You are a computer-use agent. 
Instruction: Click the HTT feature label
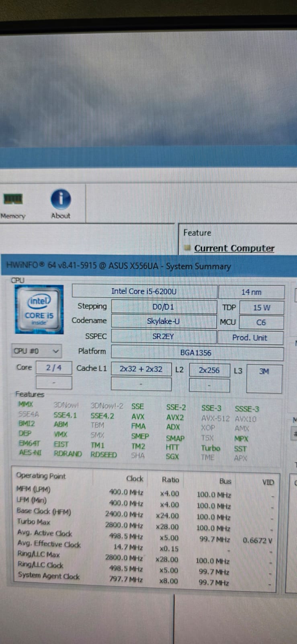pos(172,447)
